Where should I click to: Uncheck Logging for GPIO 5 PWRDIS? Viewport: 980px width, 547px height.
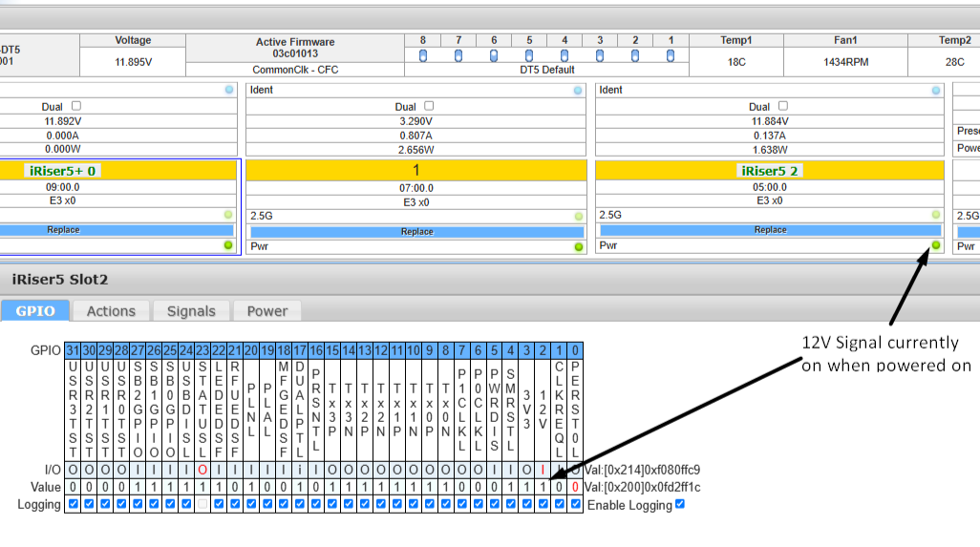tap(495, 504)
